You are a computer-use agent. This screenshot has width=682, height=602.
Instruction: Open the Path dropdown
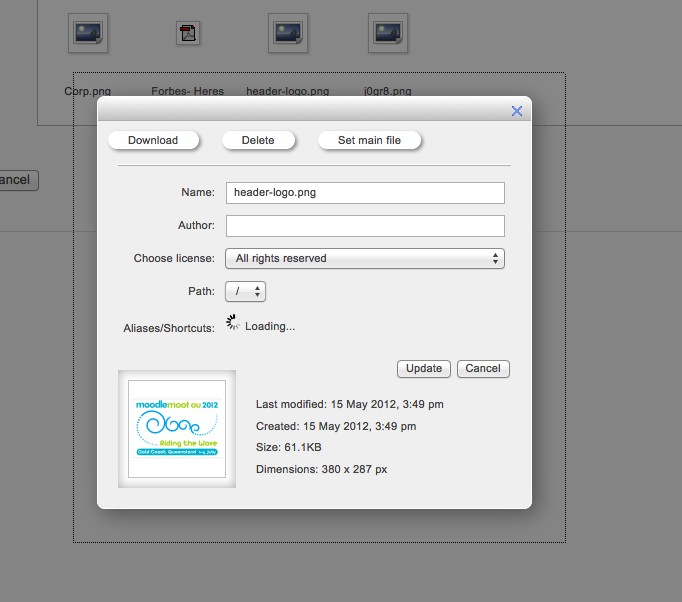245,291
